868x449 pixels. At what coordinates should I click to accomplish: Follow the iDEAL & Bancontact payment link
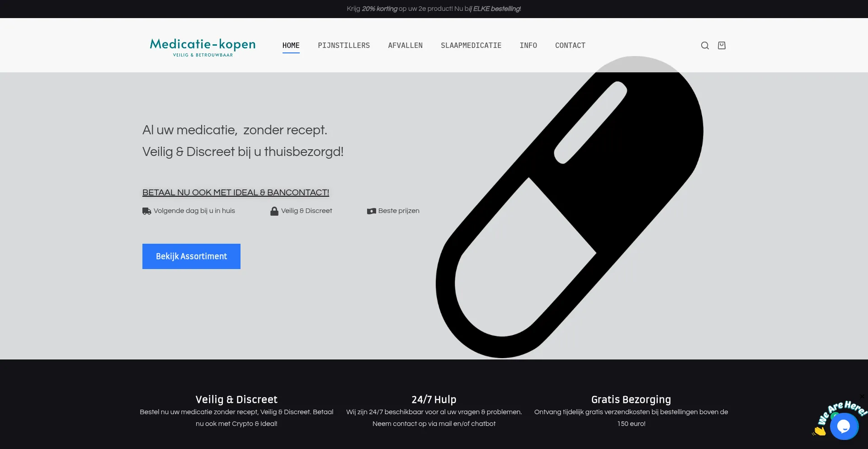[236, 193]
